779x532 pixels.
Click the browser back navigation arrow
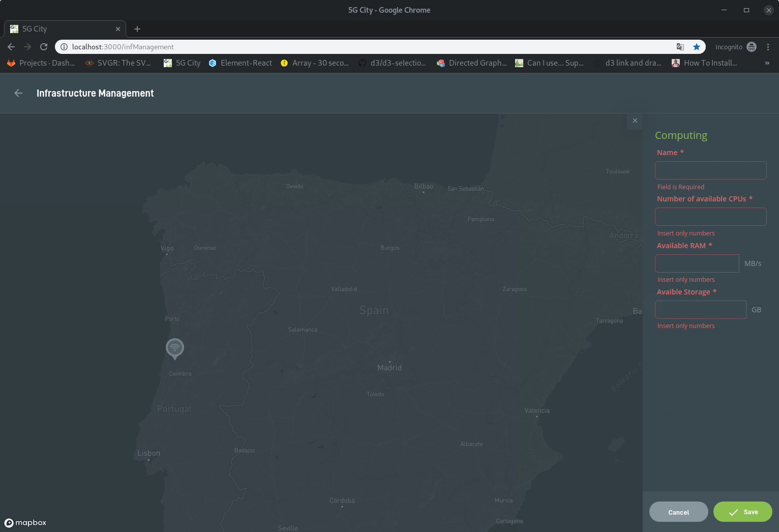11,47
